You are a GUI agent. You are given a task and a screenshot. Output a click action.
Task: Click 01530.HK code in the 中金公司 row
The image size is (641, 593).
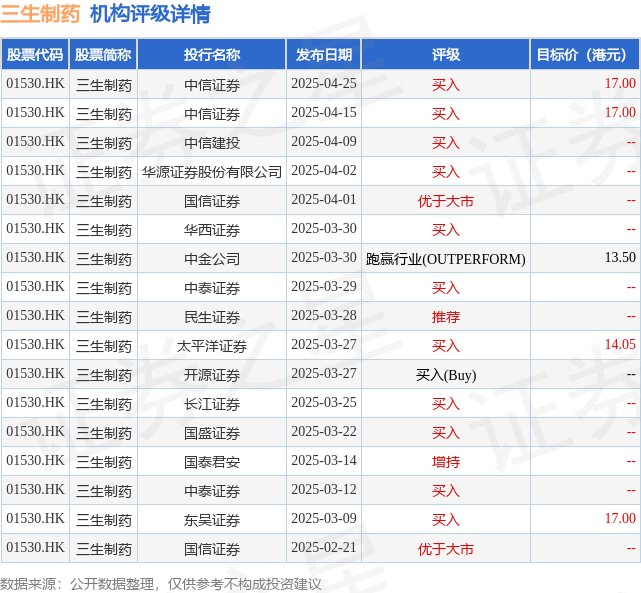(x=35, y=258)
